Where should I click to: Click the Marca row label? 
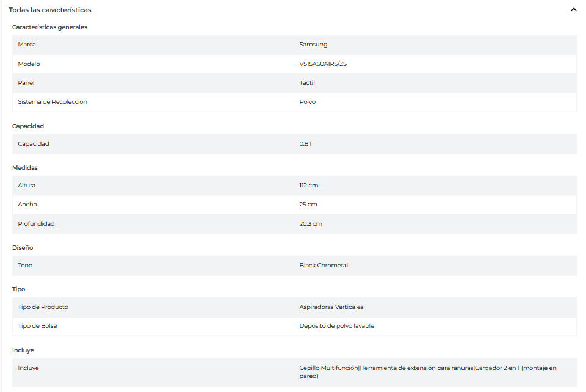click(27, 45)
